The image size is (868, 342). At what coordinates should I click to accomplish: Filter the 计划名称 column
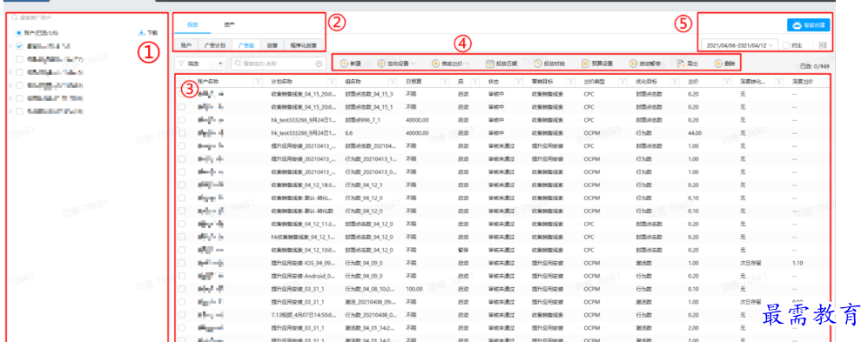pos(333,81)
